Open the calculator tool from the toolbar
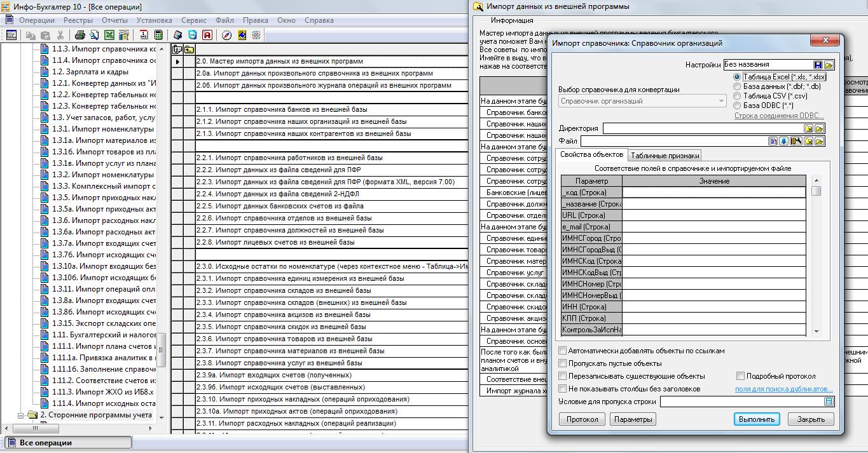 (x=158, y=36)
